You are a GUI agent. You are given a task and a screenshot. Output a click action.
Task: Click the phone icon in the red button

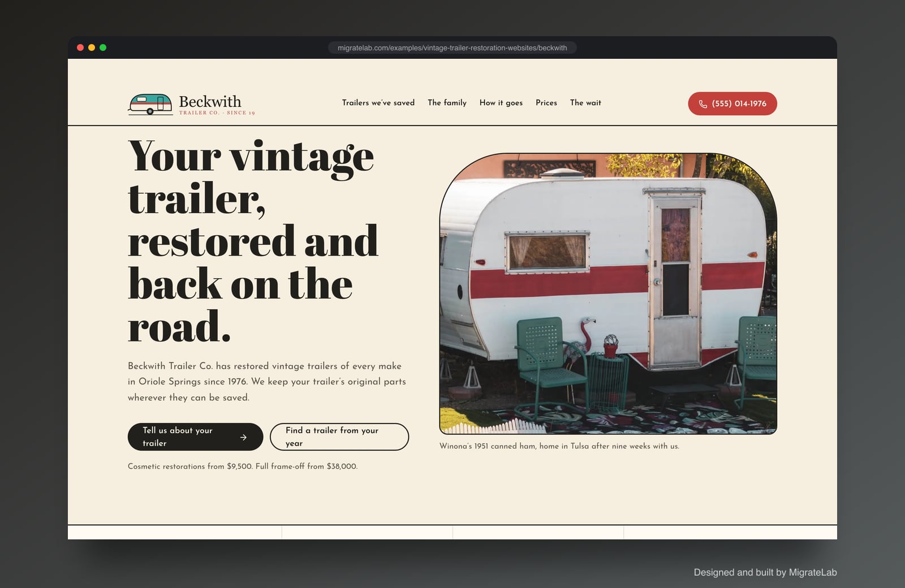point(703,104)
